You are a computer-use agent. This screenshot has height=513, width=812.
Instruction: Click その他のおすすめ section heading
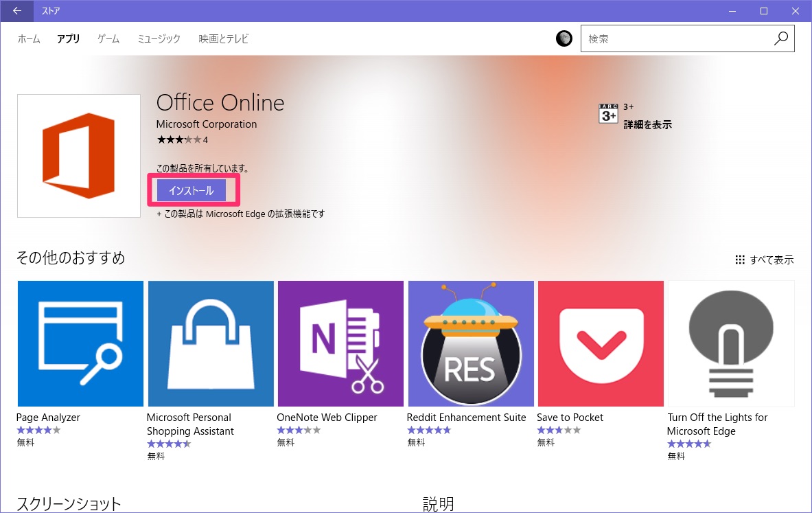coord(71,258)
